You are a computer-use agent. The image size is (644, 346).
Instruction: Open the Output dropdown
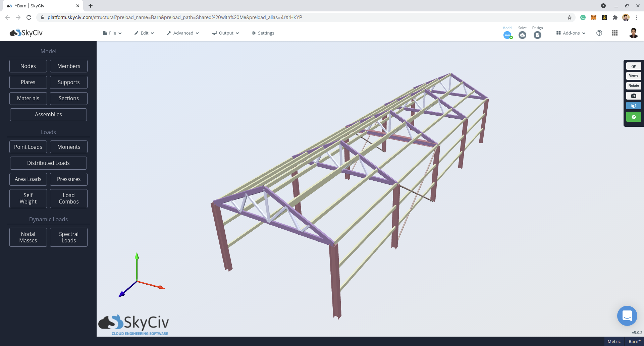point(225,33)
